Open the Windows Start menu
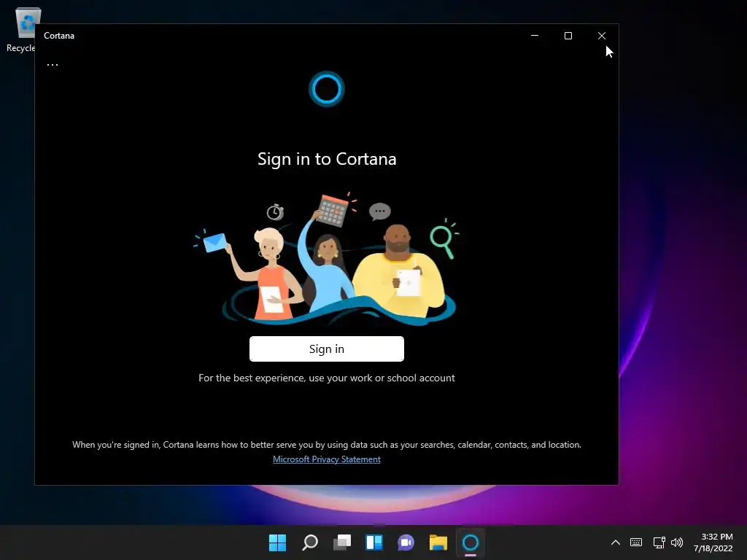Viewport: 747px width, 560px height. (x=277, y=542)
